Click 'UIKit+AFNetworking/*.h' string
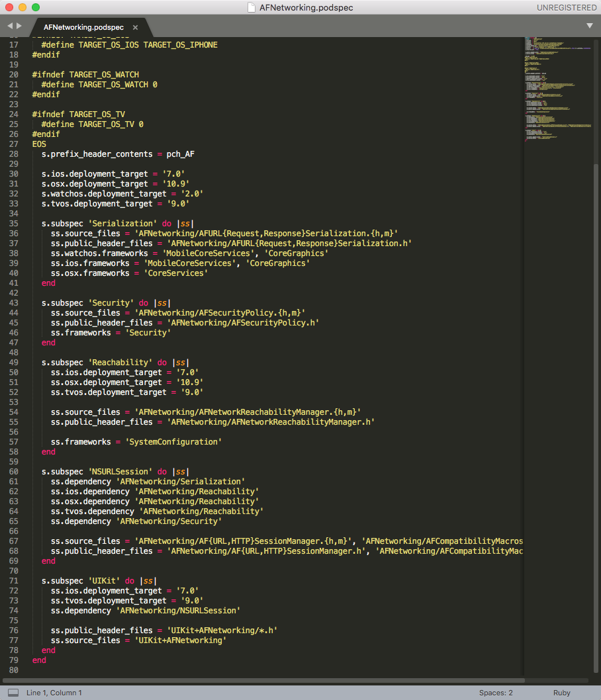601x700 pixels. click(x=222, y=631)
